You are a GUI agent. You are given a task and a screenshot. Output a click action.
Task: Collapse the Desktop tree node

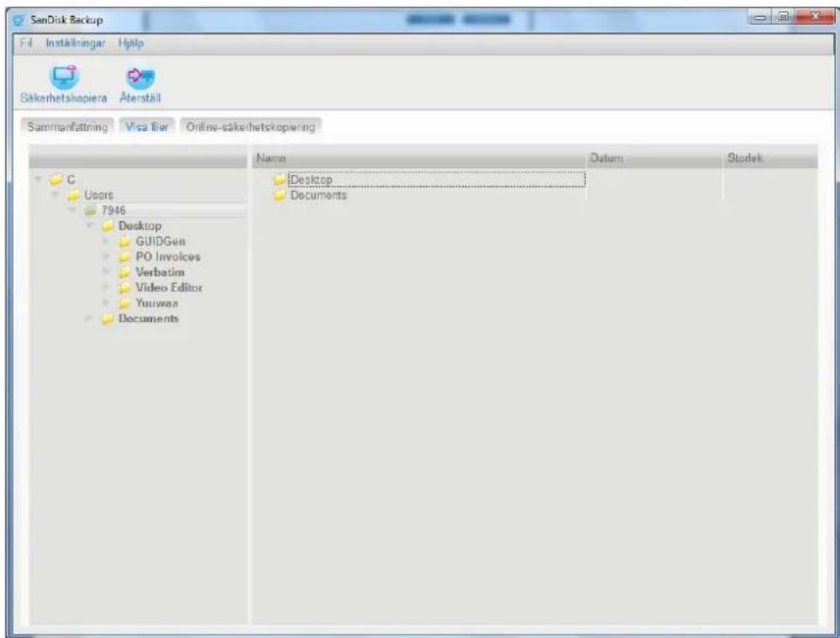[90, 225]
